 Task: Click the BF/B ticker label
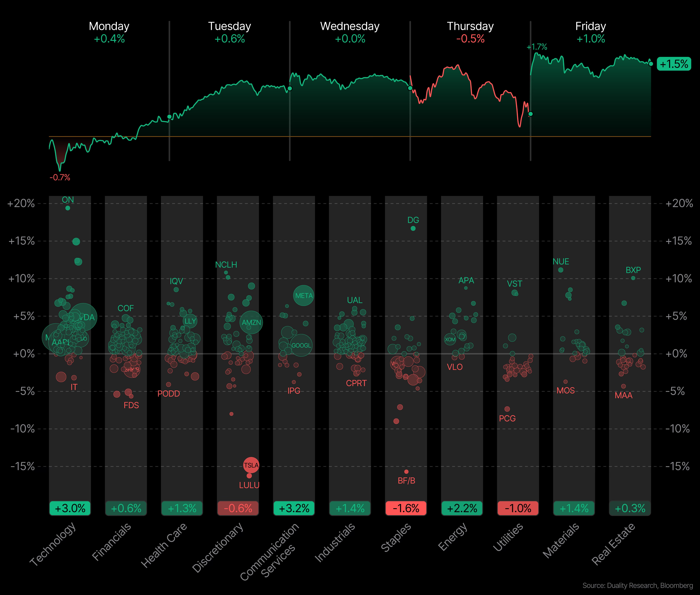click(x=406, y=481)
